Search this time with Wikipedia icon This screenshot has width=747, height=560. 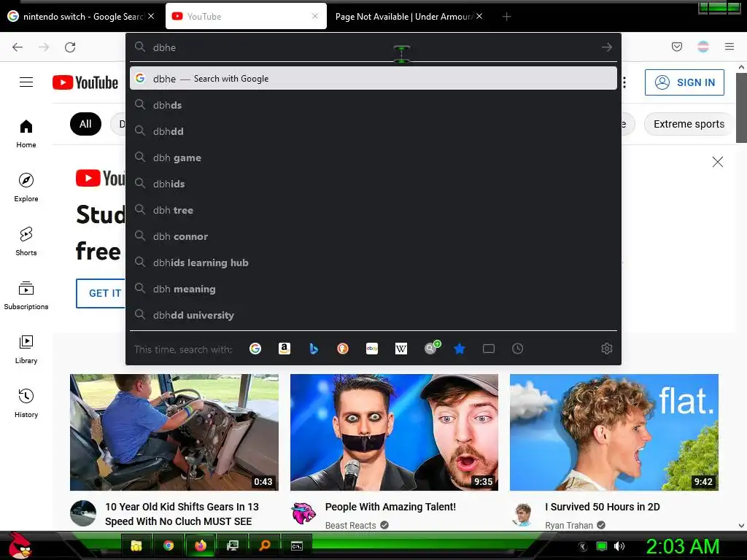tap(401, 349)
